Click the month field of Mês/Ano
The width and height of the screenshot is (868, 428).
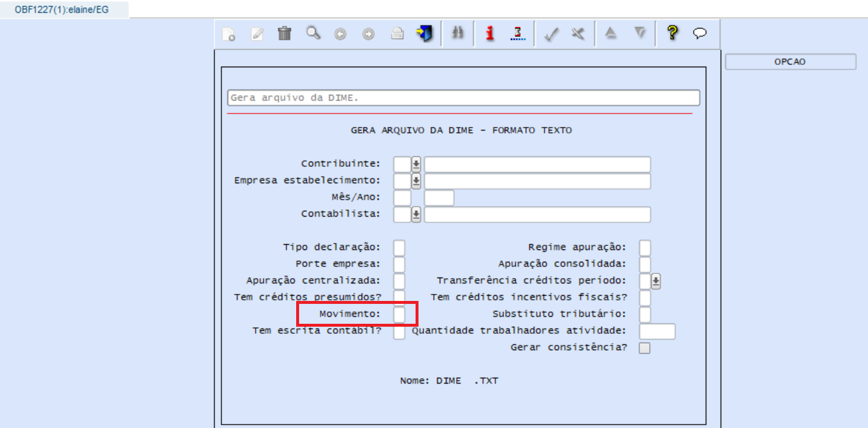point(402,198)
